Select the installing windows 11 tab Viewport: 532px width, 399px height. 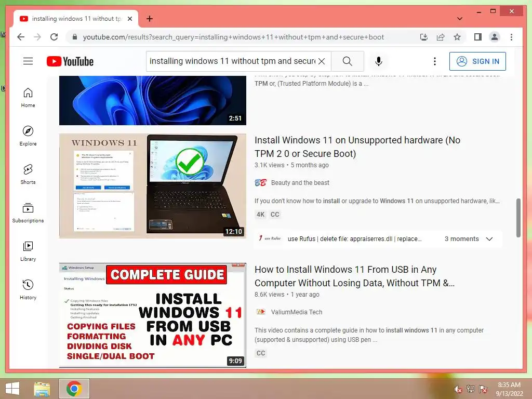(x=76, y=19)
